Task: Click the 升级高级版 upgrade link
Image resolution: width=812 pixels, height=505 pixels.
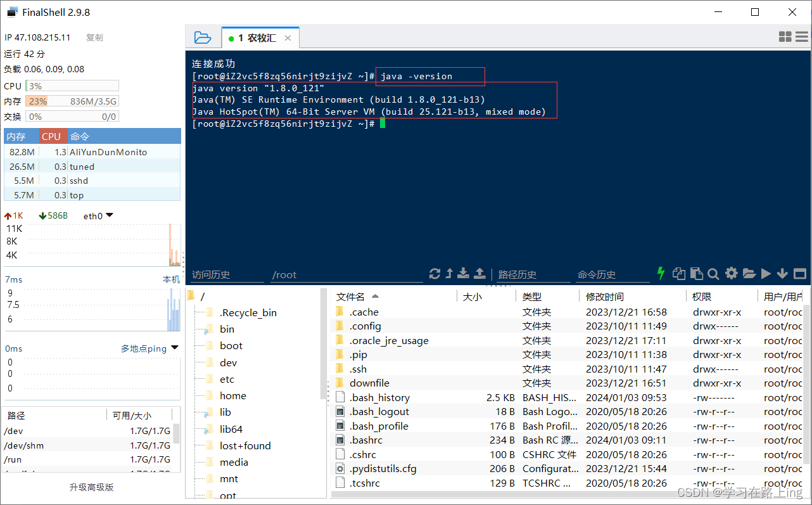Action: tap(91, 487)
